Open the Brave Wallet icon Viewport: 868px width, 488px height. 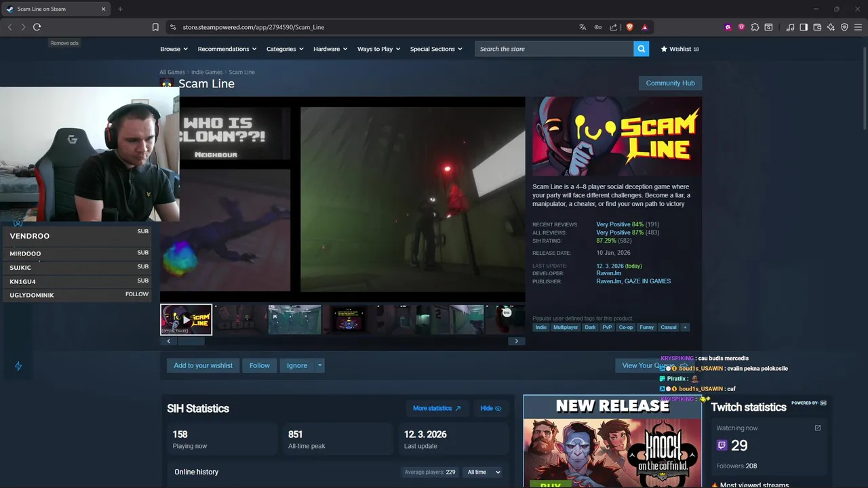point(817,27)
